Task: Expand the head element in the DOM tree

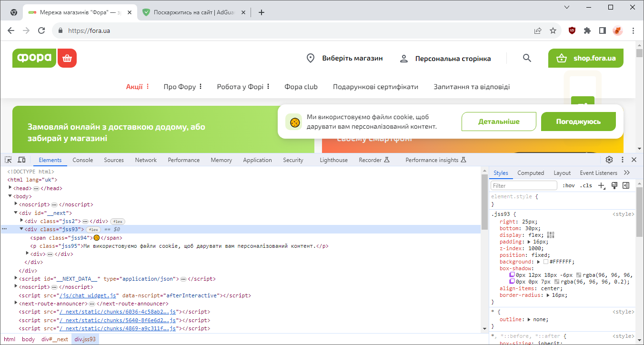Action: [x=10, y=188]
